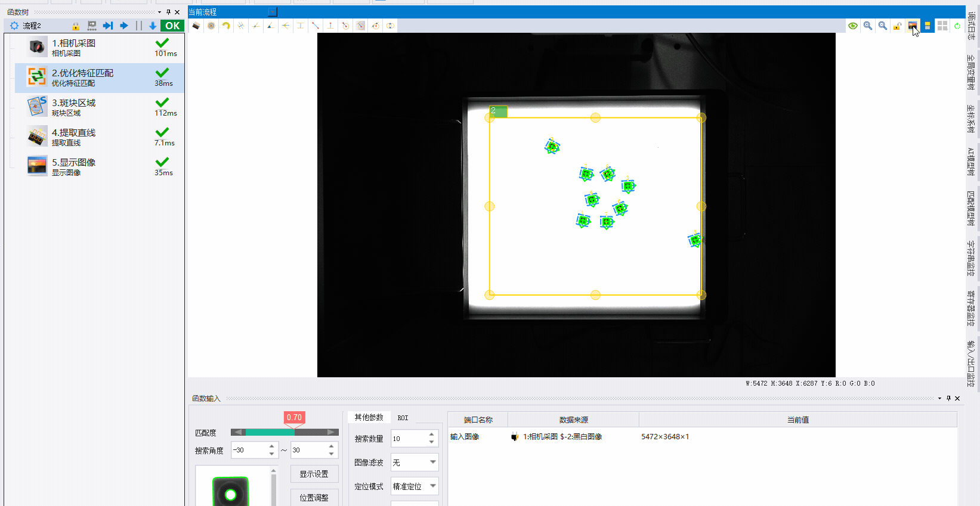Click the 显示设置 button
980x506 pixels.
click(314, 474)
